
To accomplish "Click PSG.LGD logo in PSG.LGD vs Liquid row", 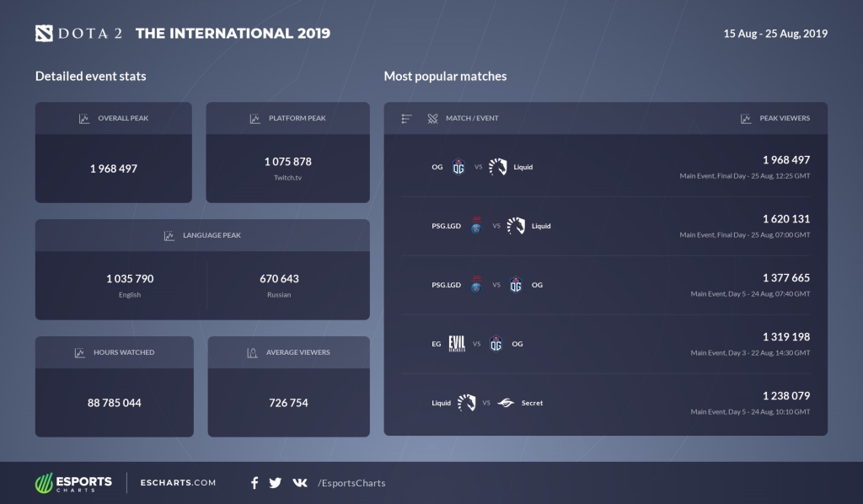I will tap(477, 226).
